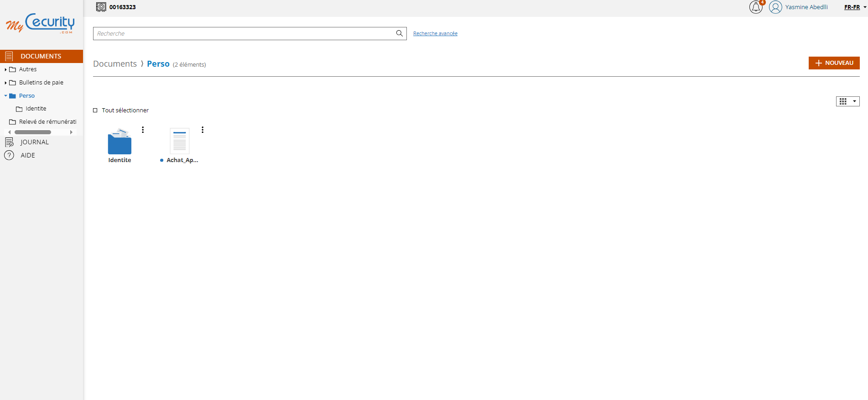The width and height of the screenshot is (868, 400).
Task: Open the MyCecurity logo home
Action: click(41, 24)
